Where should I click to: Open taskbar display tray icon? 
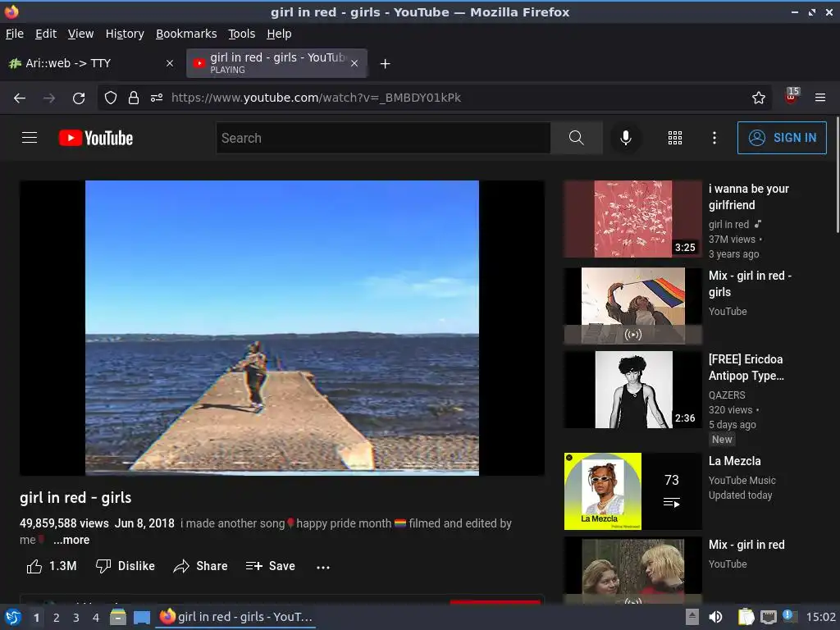[768, 617]
